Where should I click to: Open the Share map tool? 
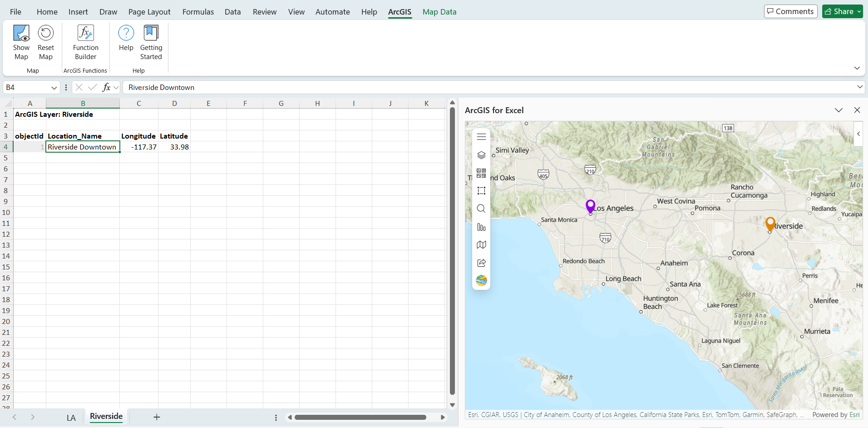(x=481, y=263)
